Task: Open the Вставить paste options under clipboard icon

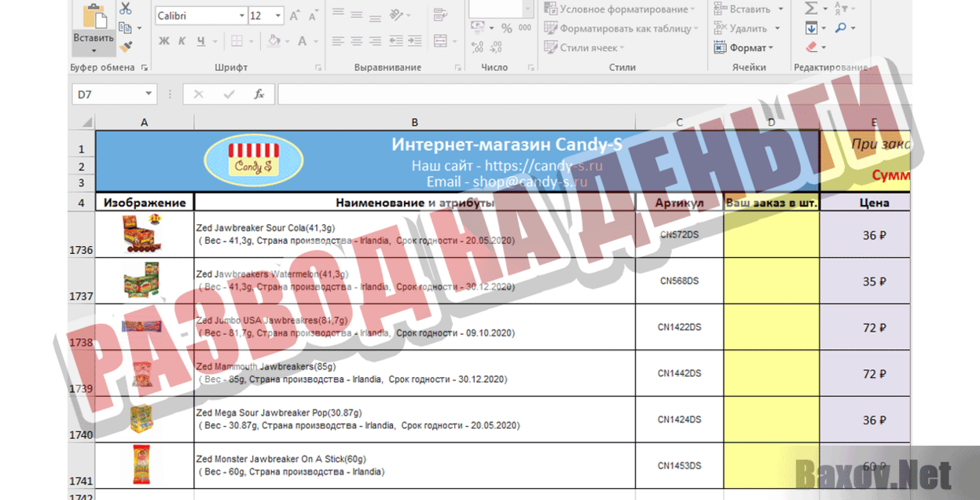Action: [94, 43]
